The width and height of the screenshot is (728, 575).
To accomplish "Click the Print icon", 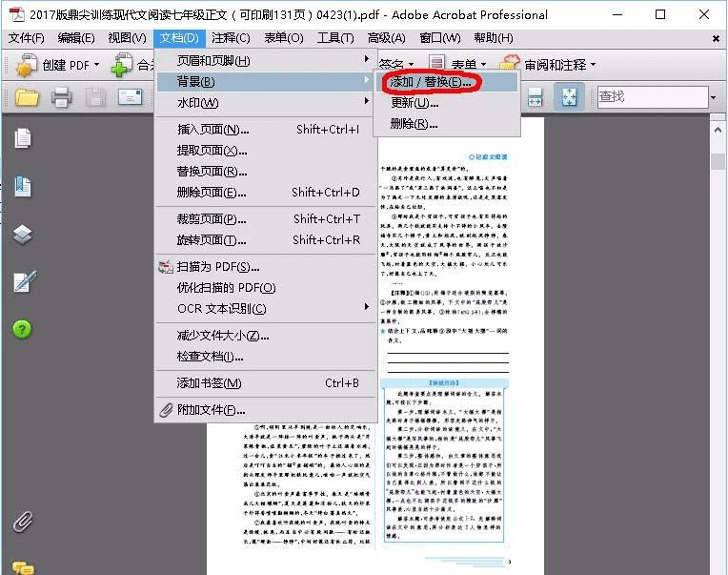I will tap(61, 97).
